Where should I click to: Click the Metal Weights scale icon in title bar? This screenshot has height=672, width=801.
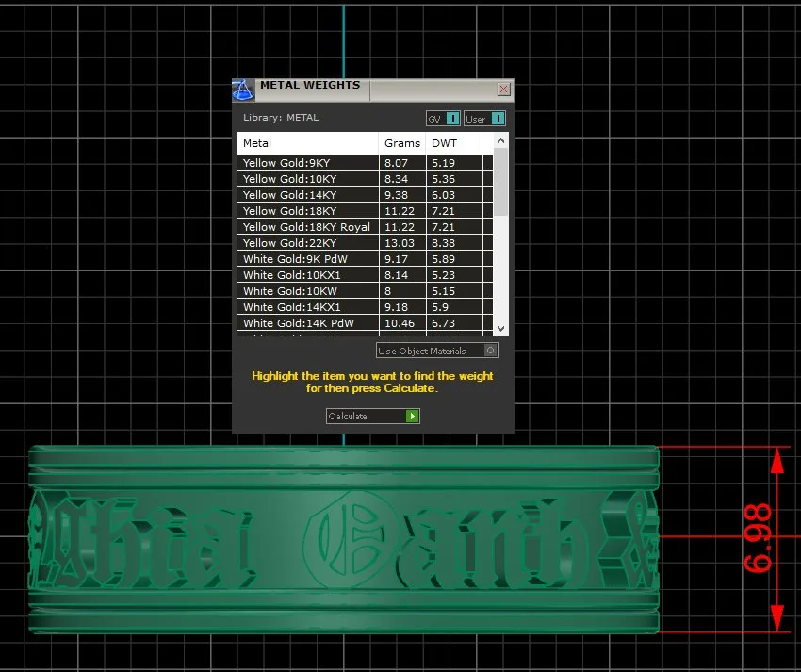pyautogui.click(x=243, y=90)
